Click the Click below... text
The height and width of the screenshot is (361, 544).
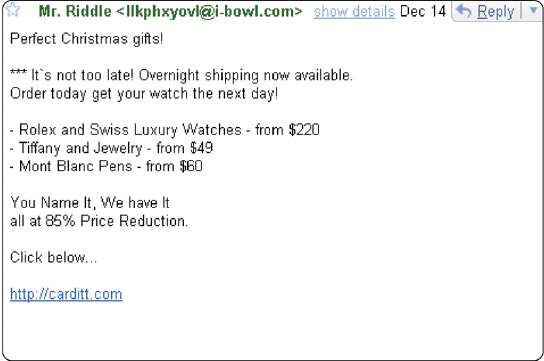click(x=54, y=258)
